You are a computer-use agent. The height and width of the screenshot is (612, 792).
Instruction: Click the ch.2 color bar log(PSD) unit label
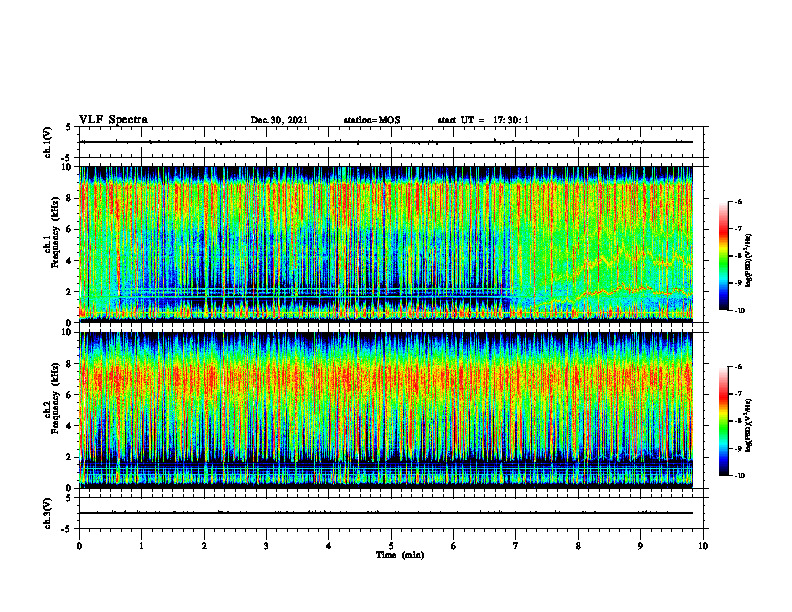click(750, 426)
